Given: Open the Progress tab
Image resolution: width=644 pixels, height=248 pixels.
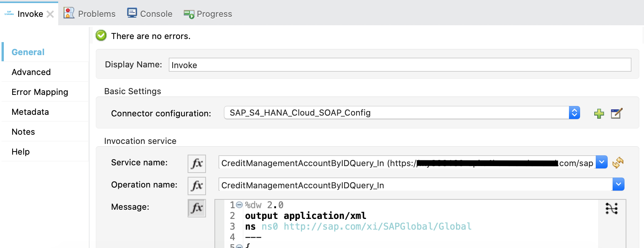Looking at the screenshot, I should 208,14.
